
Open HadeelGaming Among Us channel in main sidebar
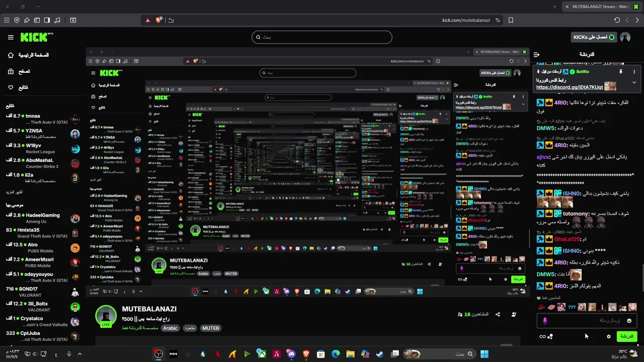(x=43, y=219)
